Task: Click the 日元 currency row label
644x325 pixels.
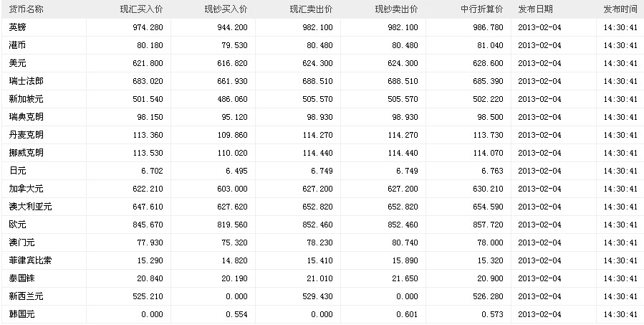Action: [x=18, y=171]
